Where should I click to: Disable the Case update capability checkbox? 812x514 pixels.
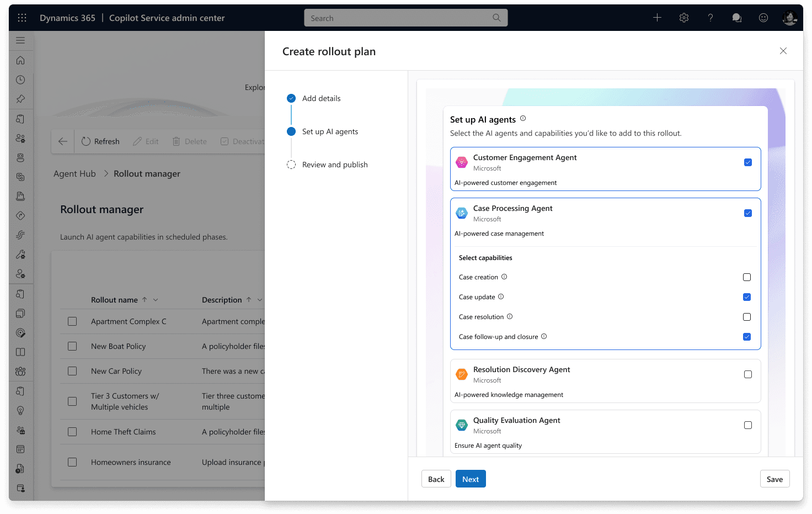tap(747, 297)
